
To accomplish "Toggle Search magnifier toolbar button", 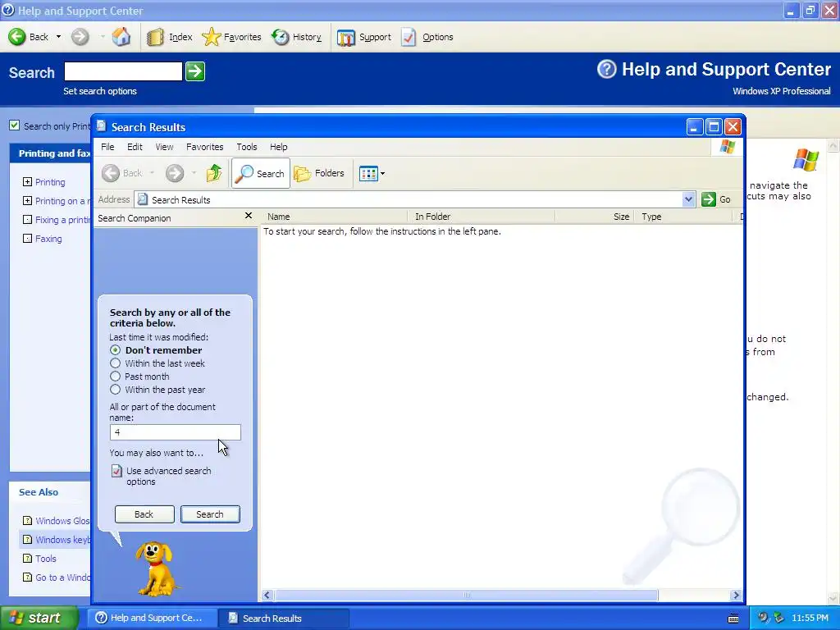I will 260,173.
